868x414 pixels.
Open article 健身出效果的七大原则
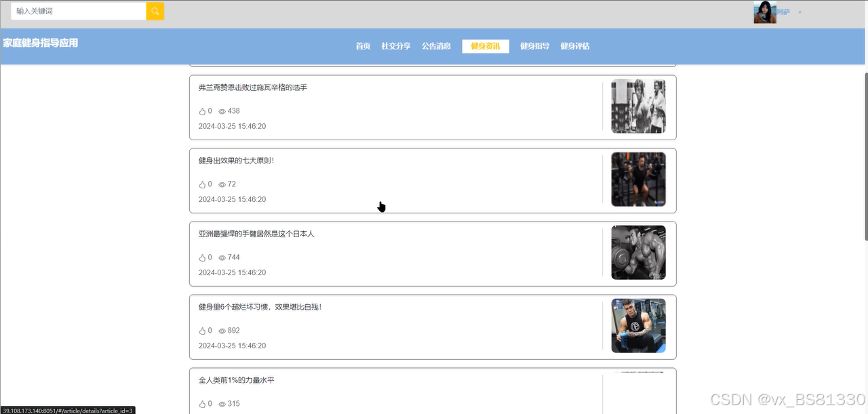tap(236, 161)
